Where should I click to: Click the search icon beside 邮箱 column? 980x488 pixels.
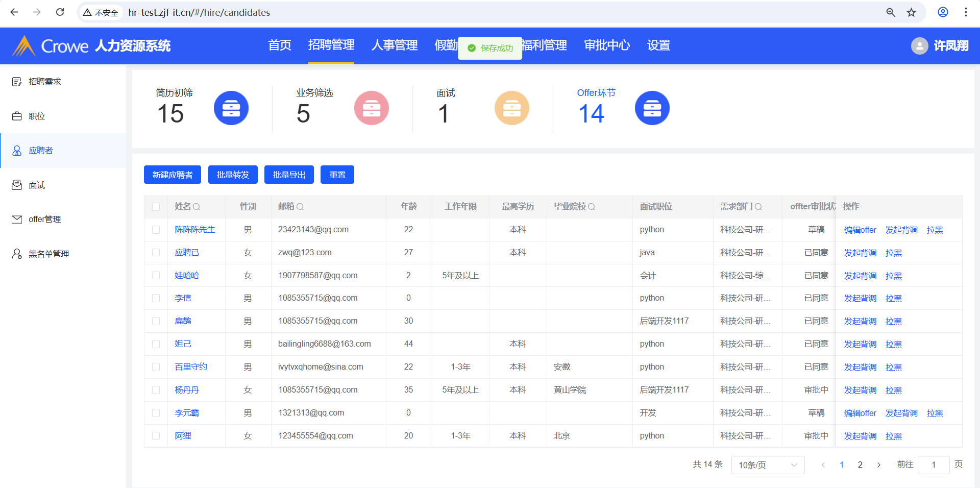click(x=300, y=207)
